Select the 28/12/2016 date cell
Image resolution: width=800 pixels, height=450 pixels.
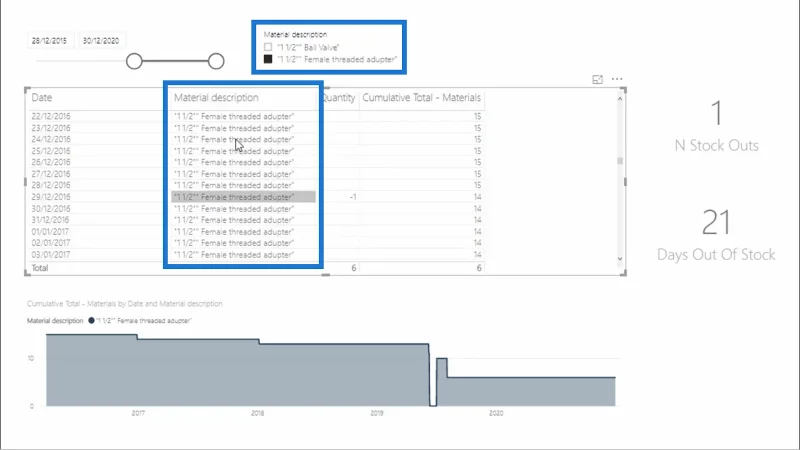pyautogui.click(x=51, y=185)
